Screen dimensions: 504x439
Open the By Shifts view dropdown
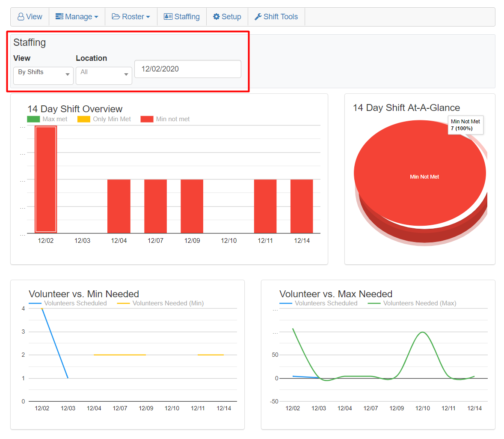(x=43, y=76)
